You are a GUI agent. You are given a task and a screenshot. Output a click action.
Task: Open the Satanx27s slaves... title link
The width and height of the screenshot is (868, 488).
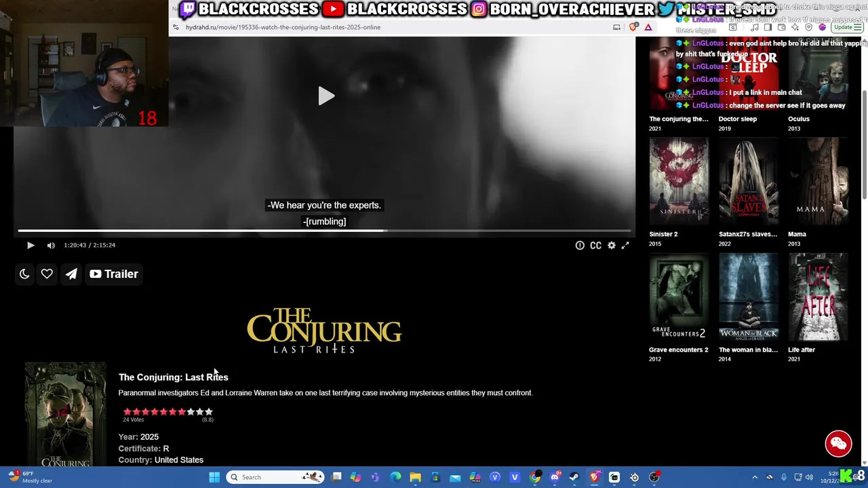(x=748, y=234)
